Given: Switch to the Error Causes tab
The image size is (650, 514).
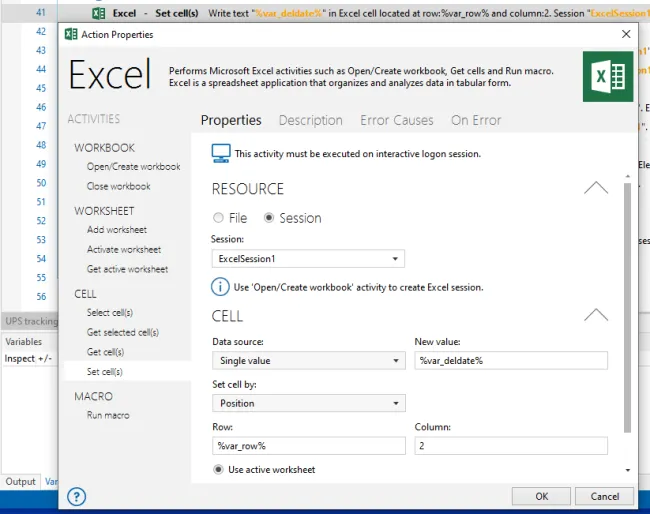Looking at the screenshot, I should 397,120.
